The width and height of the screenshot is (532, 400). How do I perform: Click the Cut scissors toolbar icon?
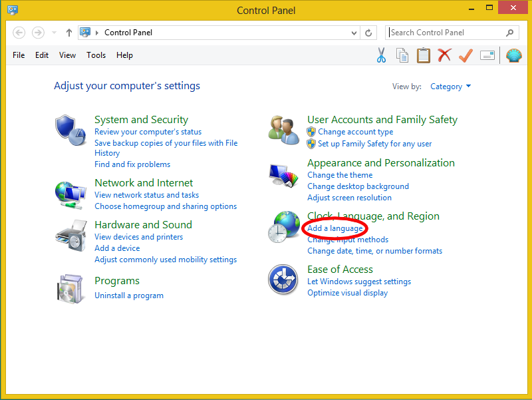click(x=381, y=55)
